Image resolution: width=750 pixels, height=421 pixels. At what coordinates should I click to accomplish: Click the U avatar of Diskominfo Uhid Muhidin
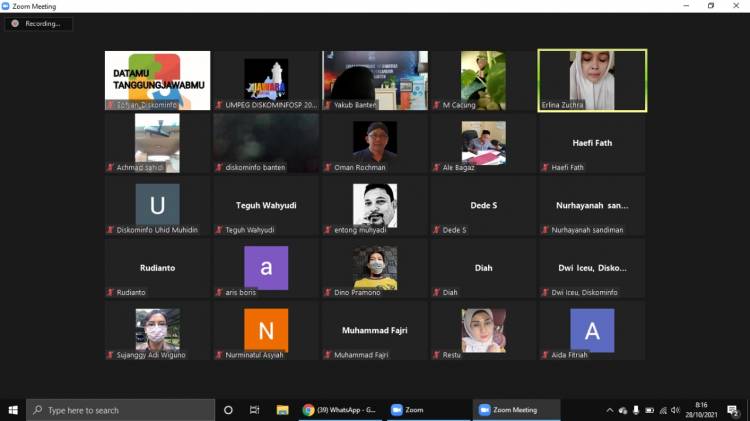(x=157, y=205)
